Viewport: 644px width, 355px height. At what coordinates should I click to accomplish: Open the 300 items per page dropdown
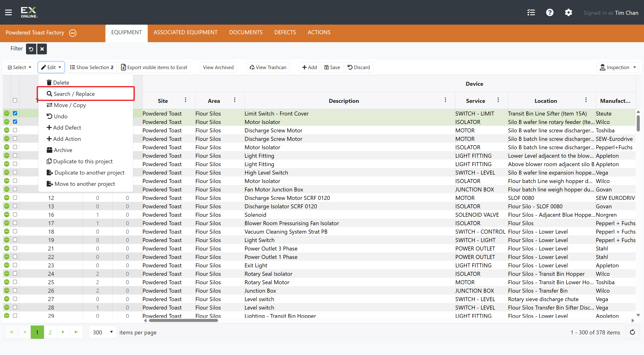103,332
